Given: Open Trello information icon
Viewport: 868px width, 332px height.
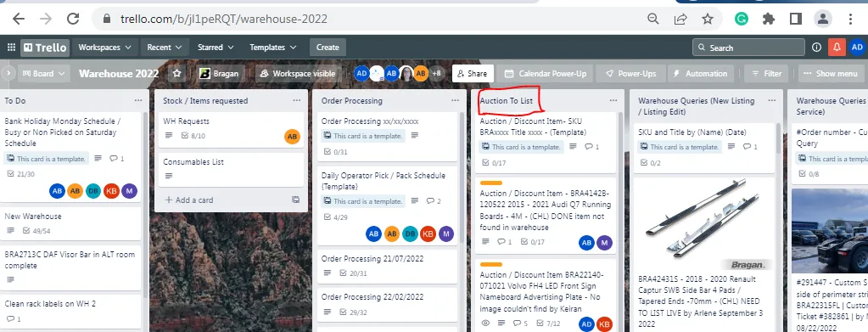Looking at the screenshot, I should point(816,47).
